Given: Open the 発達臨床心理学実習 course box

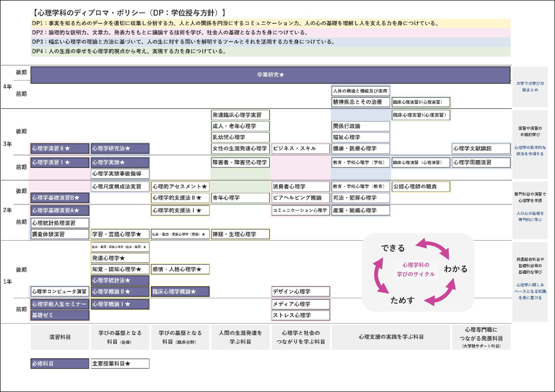Looking at the screenshot, I should coord(240,115).
